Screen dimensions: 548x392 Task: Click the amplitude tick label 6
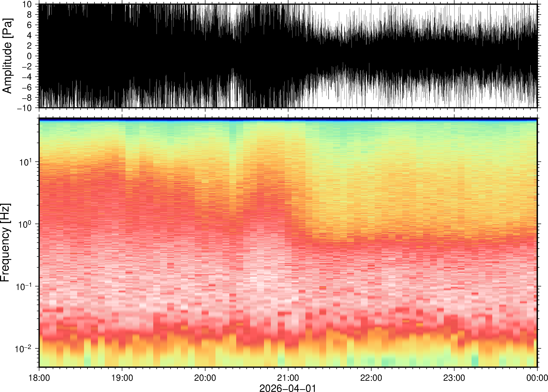click(29, 25)
